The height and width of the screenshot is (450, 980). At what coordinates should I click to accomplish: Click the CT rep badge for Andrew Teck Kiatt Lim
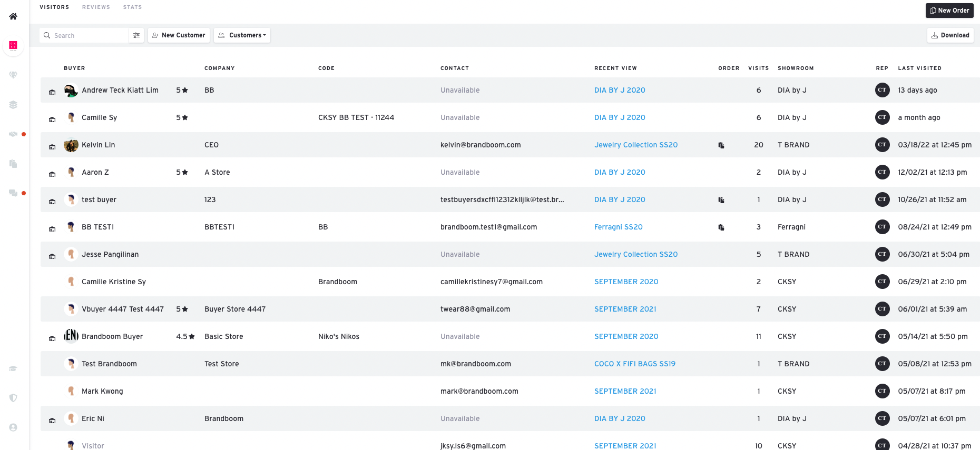point(882,90)
